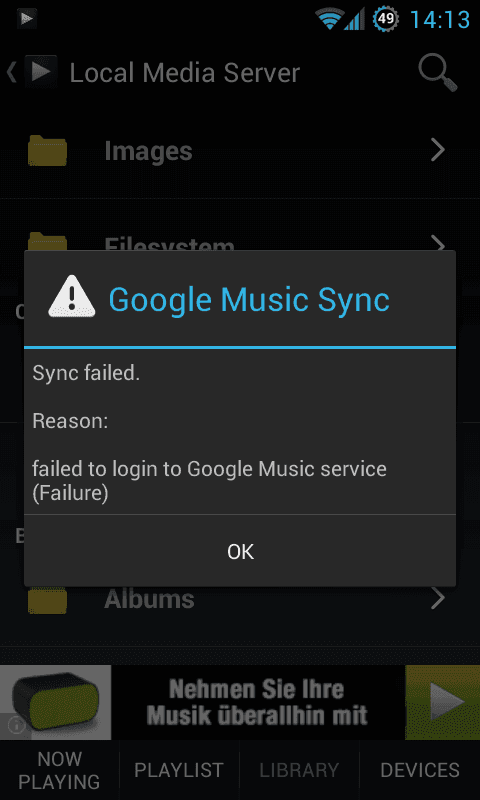Tap the Local Media Server title
The width and height of the screenshot is (480, 800).
184,73
